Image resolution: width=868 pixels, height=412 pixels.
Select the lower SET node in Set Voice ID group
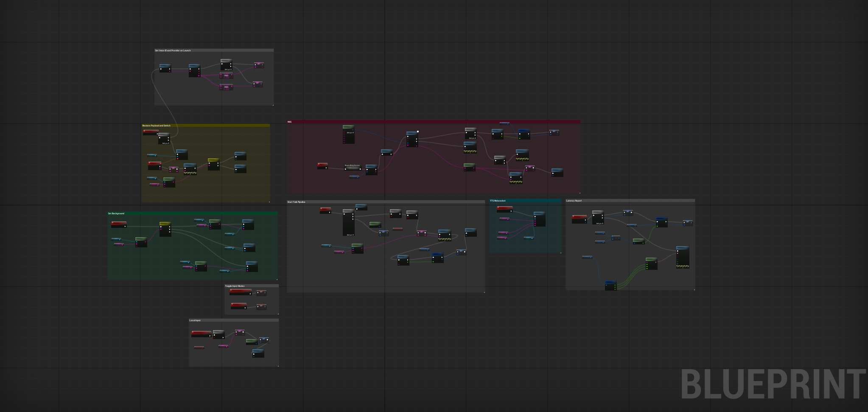tap(258, 84)
